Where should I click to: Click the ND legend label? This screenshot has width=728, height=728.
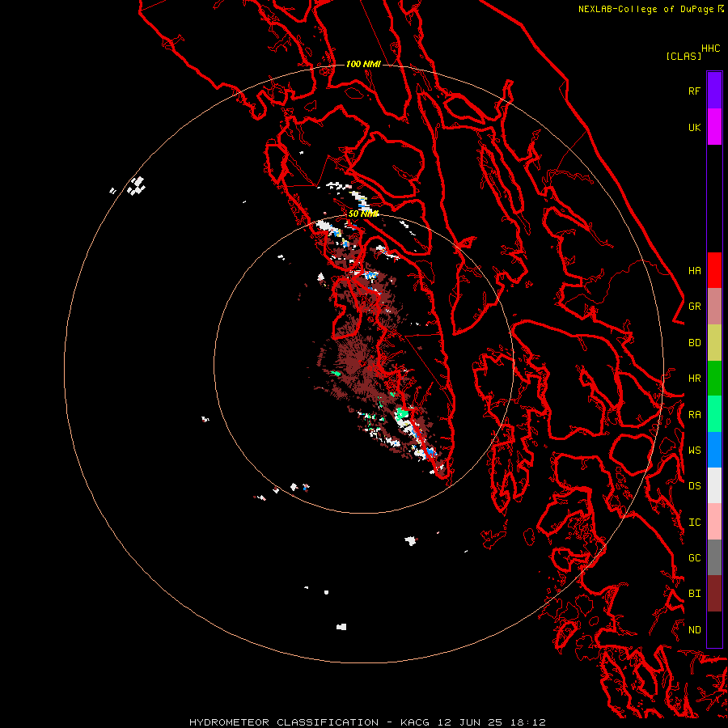[694, 630]
